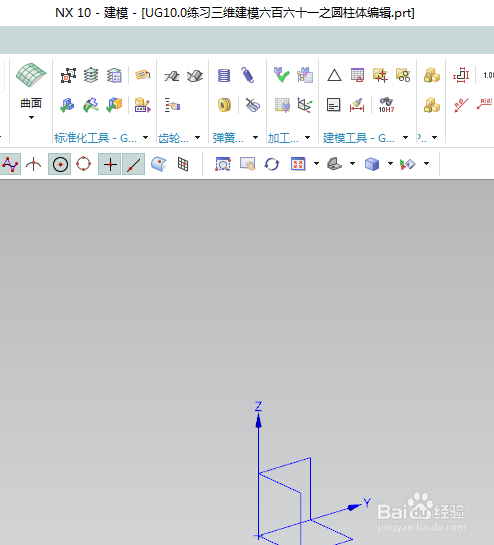Toggle the quadrant point snap
The width and height of the screenshot is (494, 545).
(x=83, y=164)
